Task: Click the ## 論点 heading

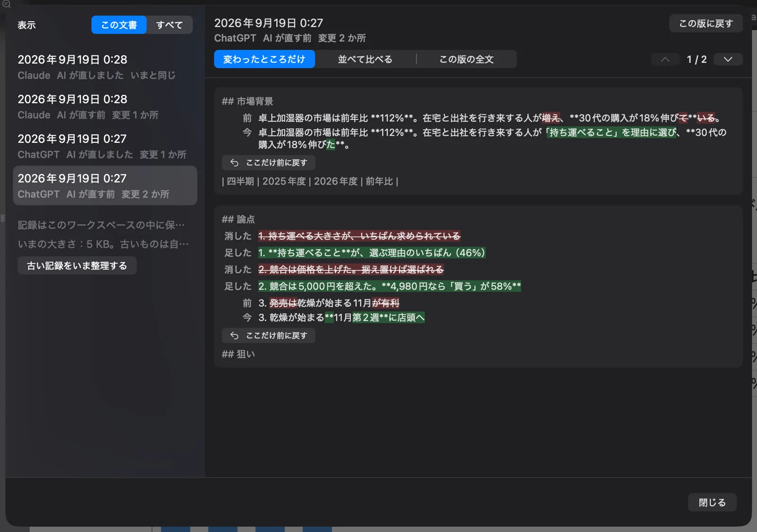Action: pos(238,219)
